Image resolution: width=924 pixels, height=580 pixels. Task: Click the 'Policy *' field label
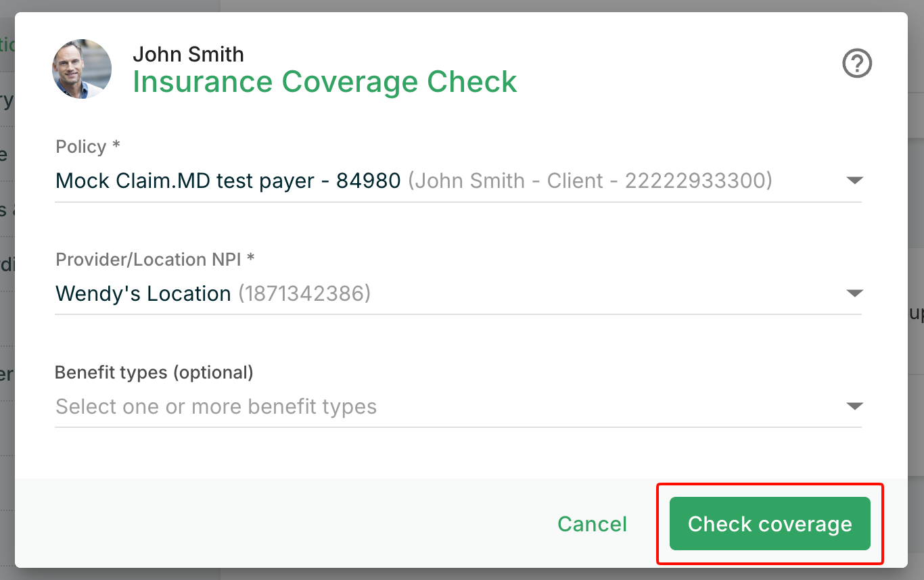[88, 147]
